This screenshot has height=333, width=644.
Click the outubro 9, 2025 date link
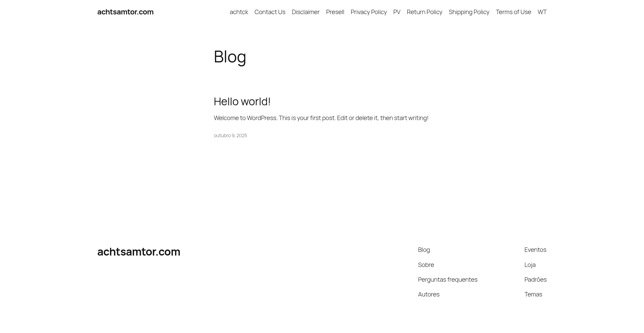point(230,135)
